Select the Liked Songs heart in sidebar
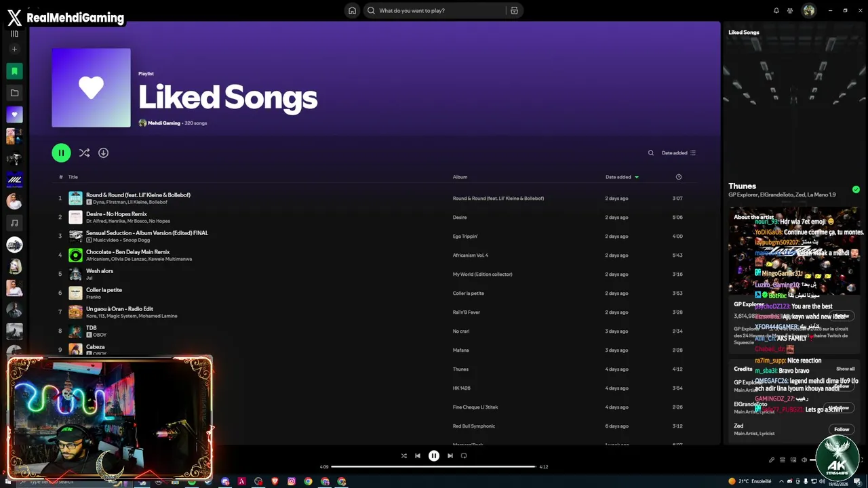Screen dimensions: 868x488 click(x=14, y=115)
